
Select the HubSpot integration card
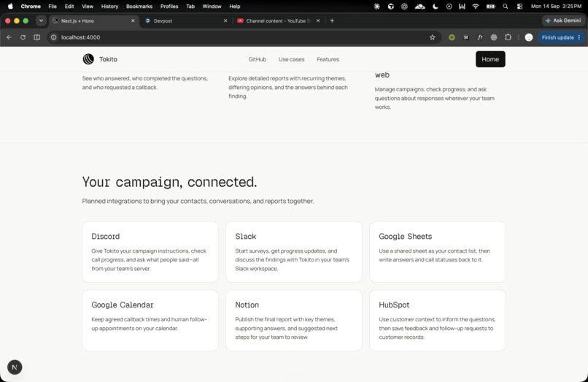pos(438,321)
